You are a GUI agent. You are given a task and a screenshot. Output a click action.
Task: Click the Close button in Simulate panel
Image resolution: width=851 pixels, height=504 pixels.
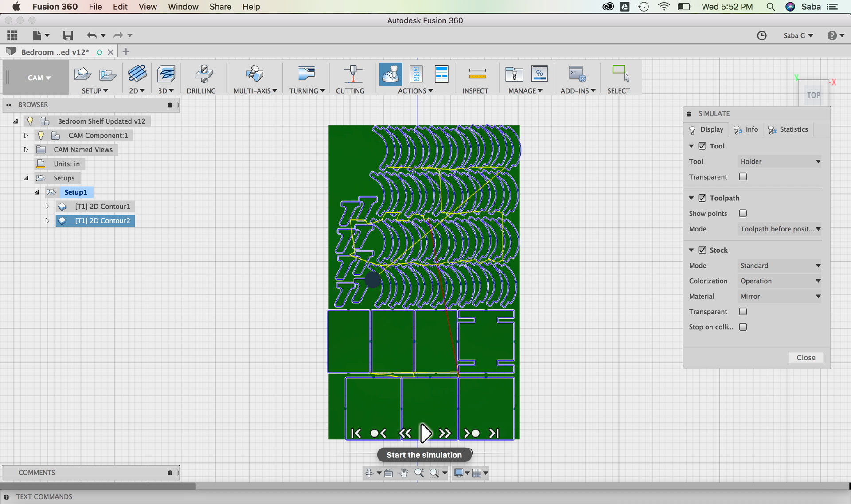click(x=805, y=358)
